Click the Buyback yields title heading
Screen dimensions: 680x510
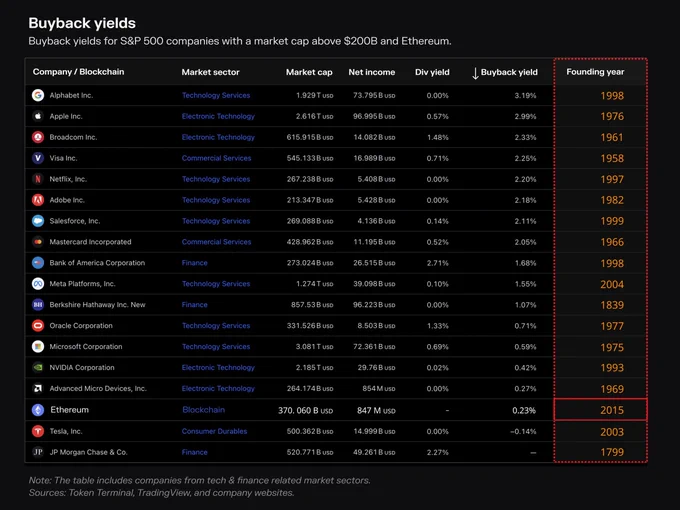point(82,23)
